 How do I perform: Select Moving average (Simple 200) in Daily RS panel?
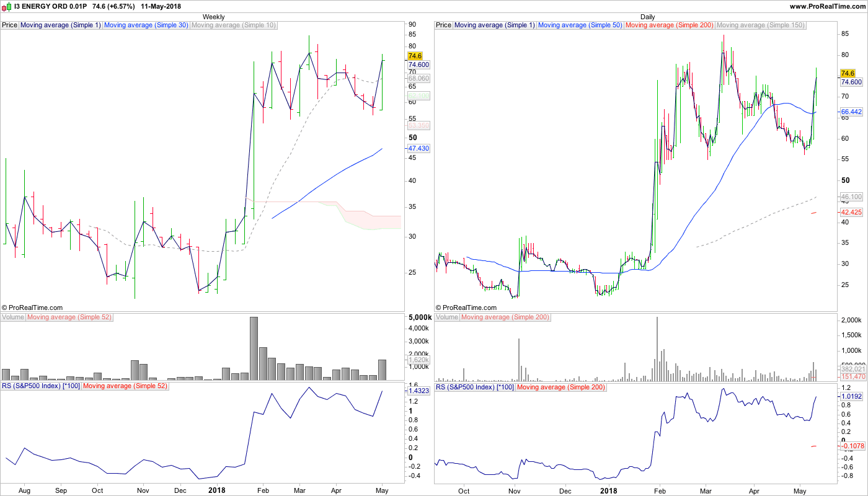coord(561,387)
